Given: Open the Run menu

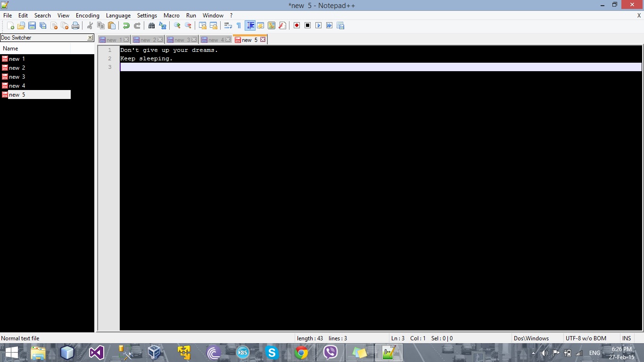Looking at the screenshot, I should pos(191,16).
